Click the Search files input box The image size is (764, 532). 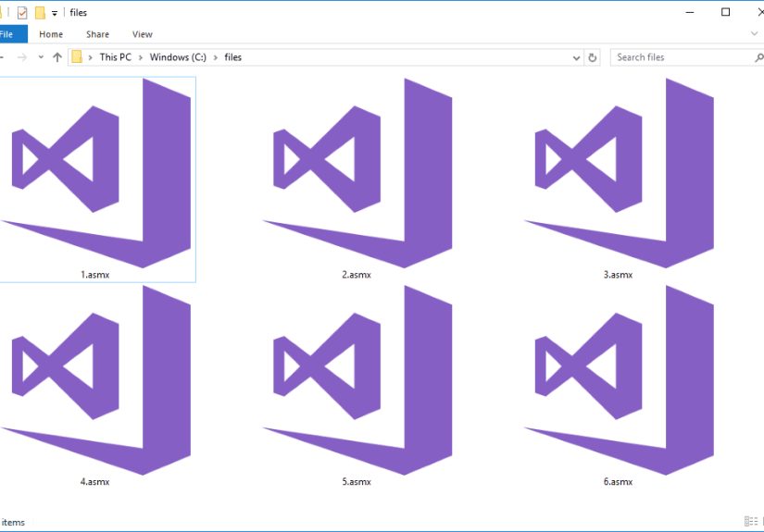683,57
